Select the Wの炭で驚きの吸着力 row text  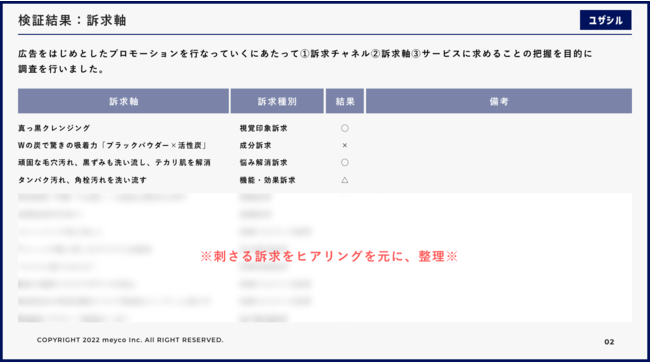point(112,146)
